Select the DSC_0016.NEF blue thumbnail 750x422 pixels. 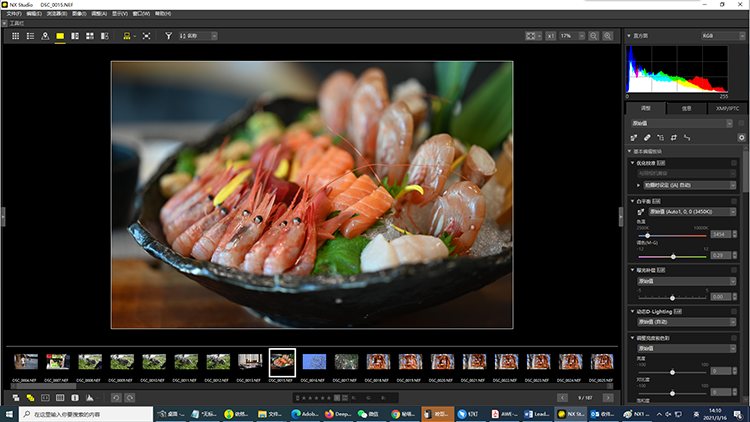(x=314, y=361)
